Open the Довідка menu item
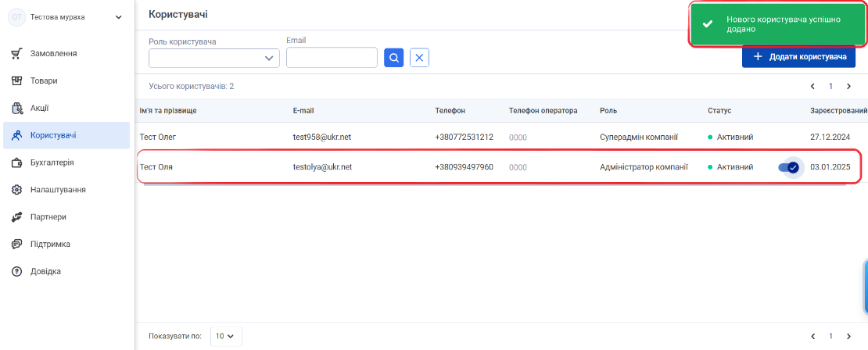 (x=66, y=272)
